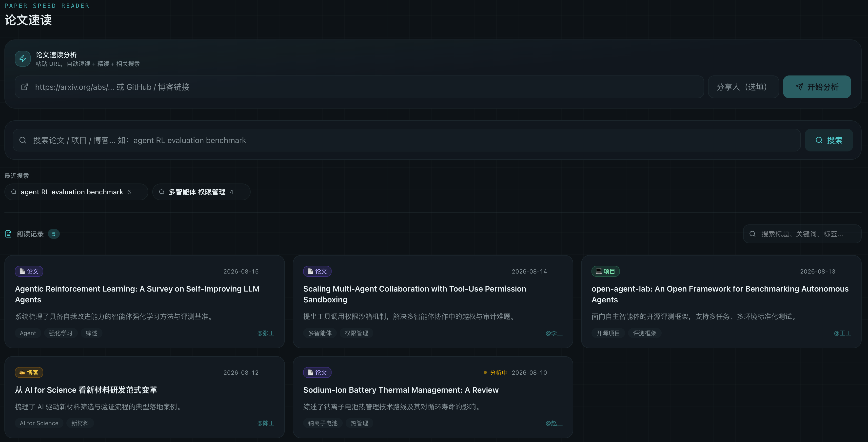Click the magnifier icon in the agent RL evaluation chip
Screen dimensions: 868x442
14,192
